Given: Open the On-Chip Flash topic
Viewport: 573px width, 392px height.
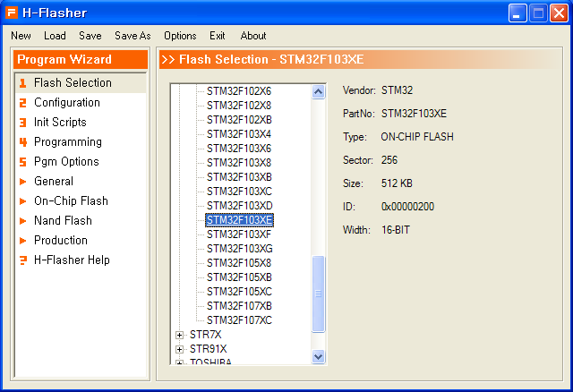Looking at the screenshot, I should coord(81,201).
